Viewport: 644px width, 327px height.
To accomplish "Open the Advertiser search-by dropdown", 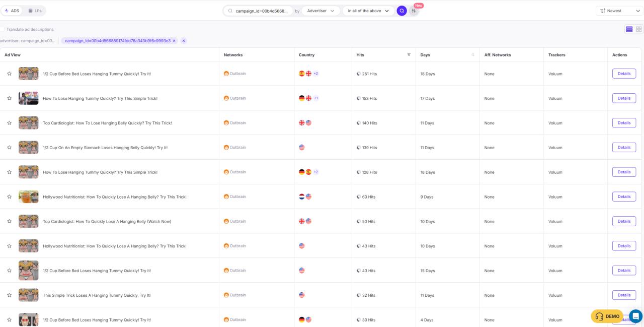I will (320, 11).
